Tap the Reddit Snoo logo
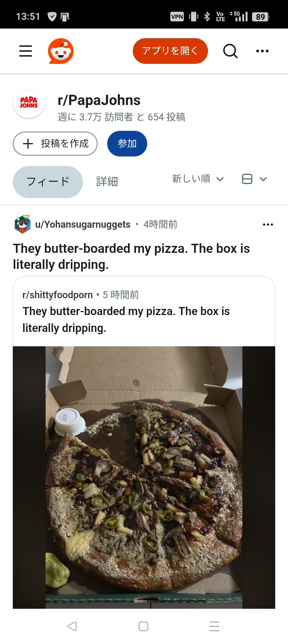The width and height of the screenshot is (288, 644). (x=61, y=51)
